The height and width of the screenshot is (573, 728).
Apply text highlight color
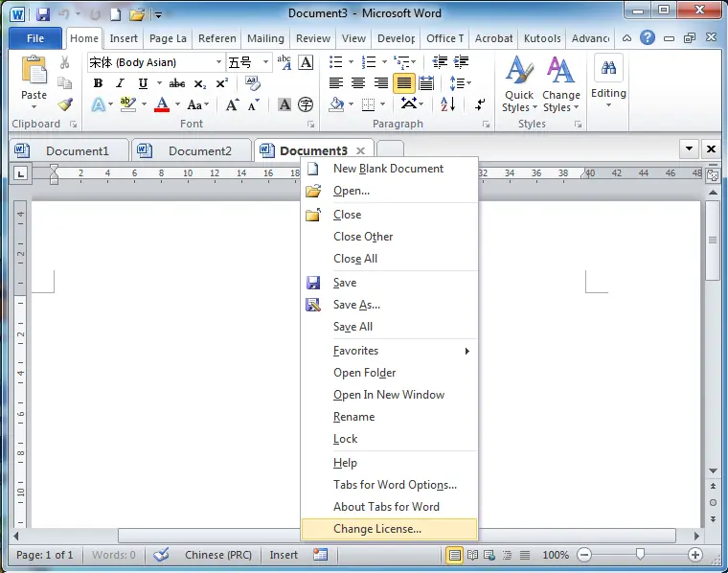coord(128,105)
